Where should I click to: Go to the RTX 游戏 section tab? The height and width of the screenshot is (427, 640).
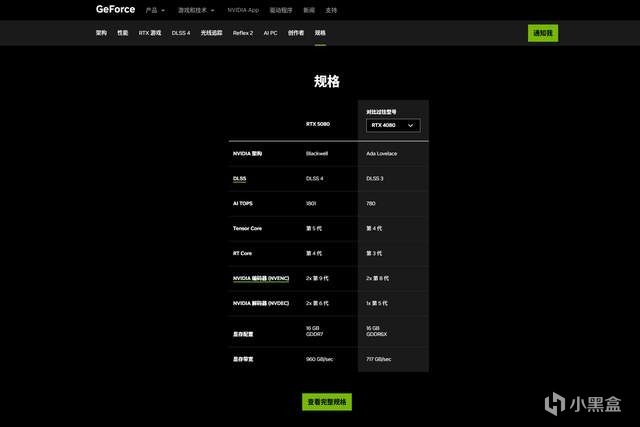point(150,33)
